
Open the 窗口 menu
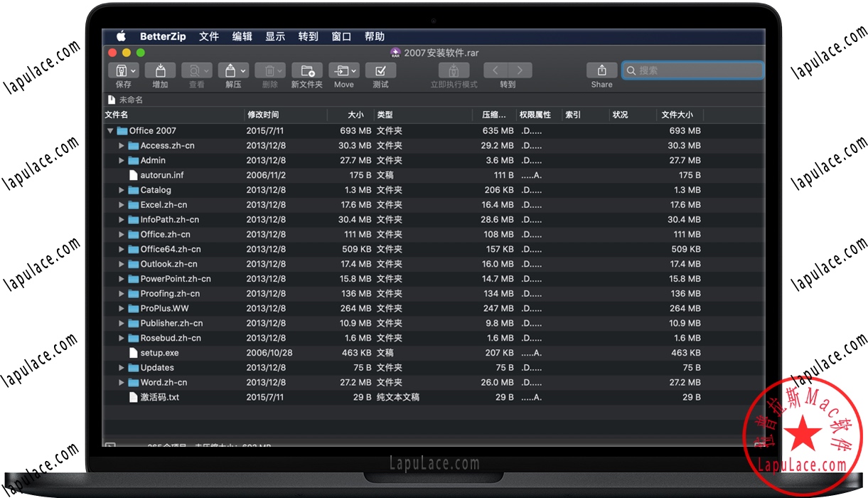pos(341,36)
